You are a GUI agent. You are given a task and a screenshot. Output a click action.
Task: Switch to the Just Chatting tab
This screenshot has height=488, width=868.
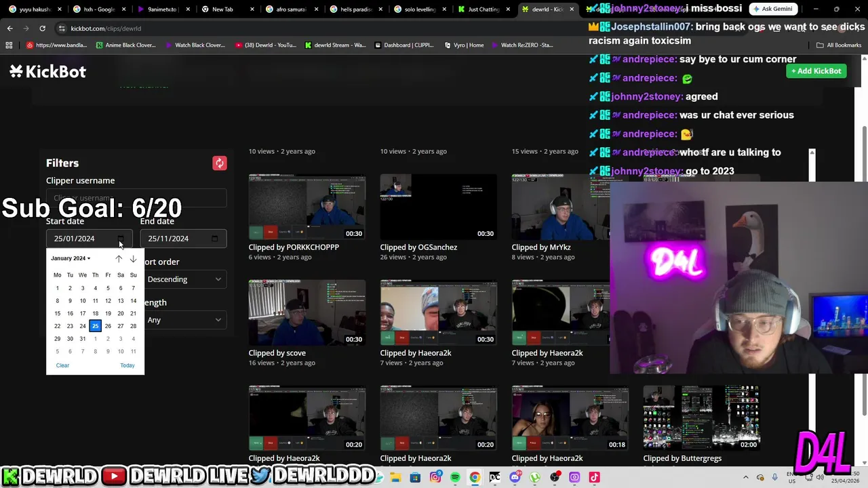pyautogui.click(x=483, y=9)
